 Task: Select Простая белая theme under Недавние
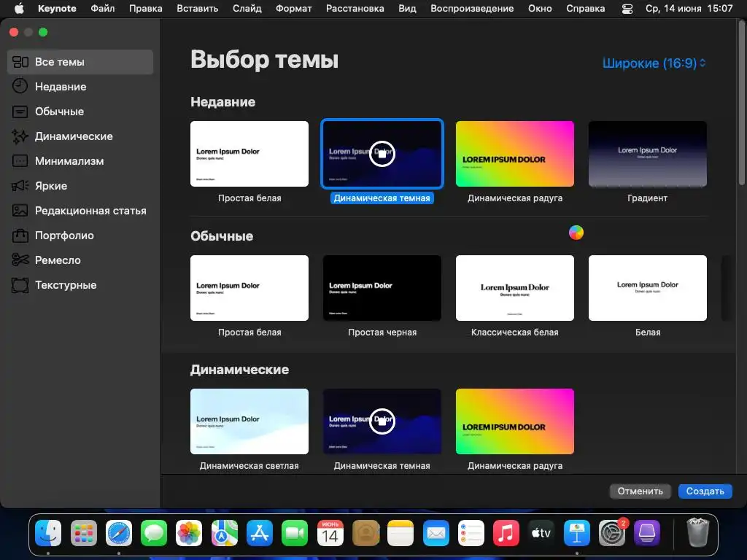[x=249, y=154]
